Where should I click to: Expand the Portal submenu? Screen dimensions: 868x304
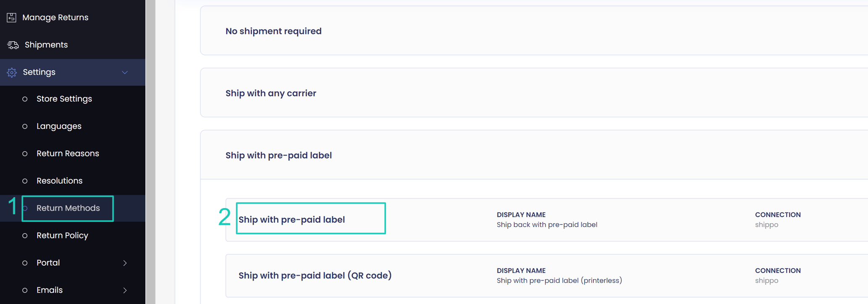click(x=125, y=263)
